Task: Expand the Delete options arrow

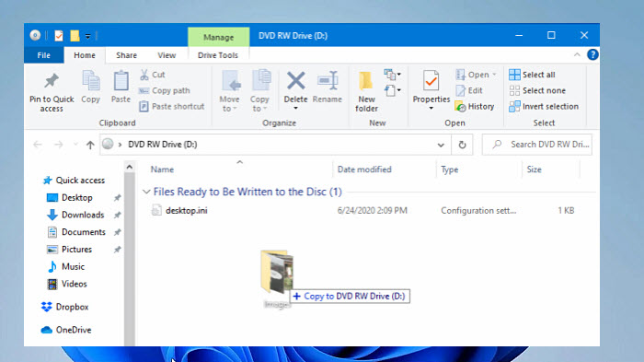Action: (295, 108)
